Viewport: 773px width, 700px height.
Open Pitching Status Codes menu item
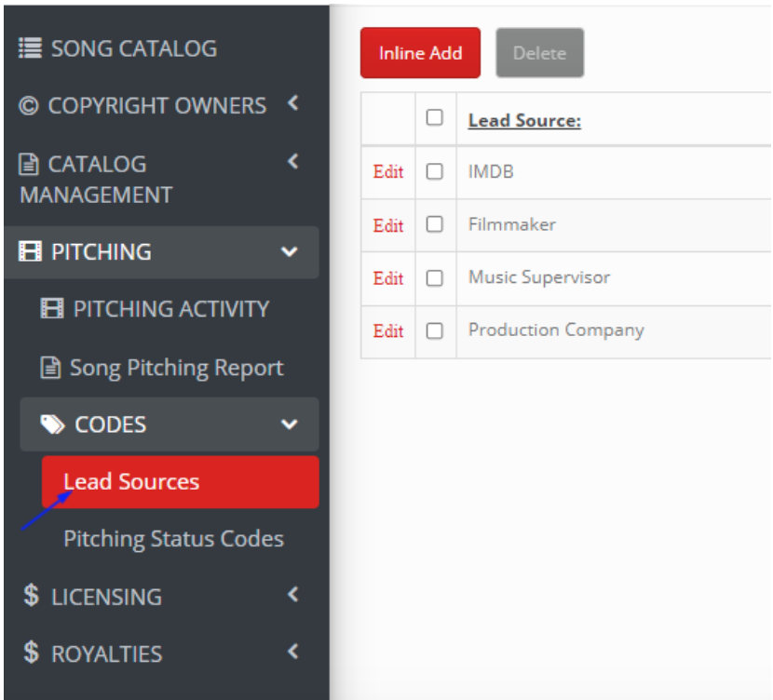pyautogui.click(x=173, y=538)
